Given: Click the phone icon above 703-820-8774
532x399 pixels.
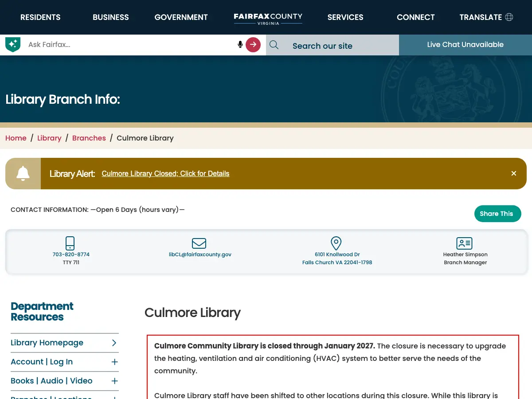Looking at the screenshot, I should [70, 243].
